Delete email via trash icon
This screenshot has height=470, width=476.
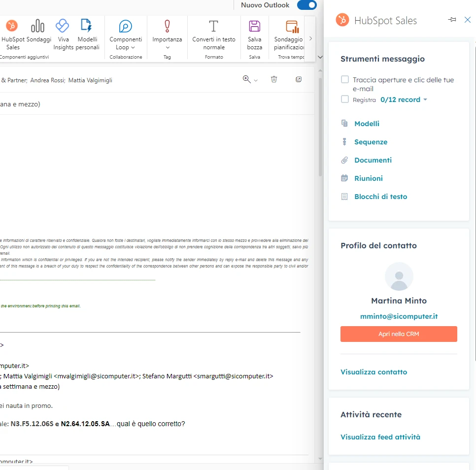click(x=274, y=79)
